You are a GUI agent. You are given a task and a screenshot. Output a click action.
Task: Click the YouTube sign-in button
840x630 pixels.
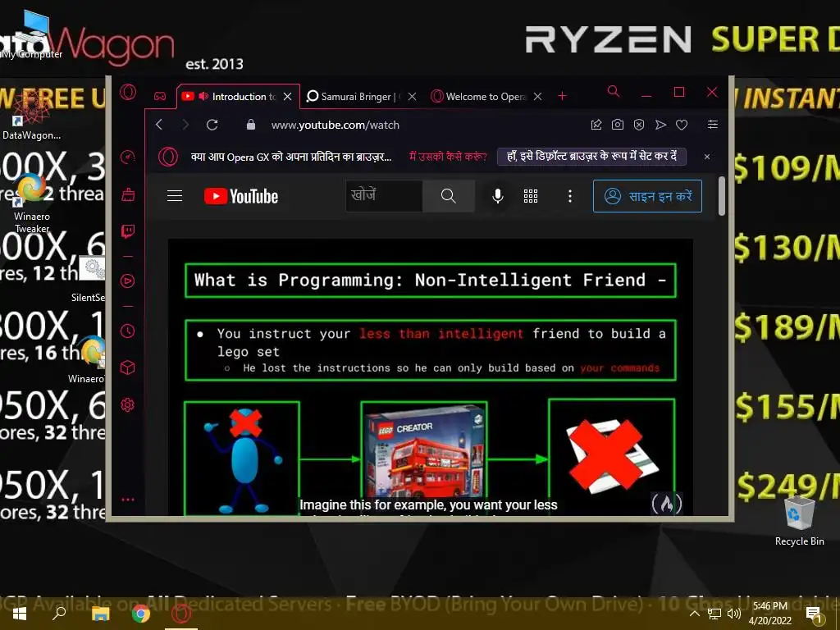click(x=647, y=196)
